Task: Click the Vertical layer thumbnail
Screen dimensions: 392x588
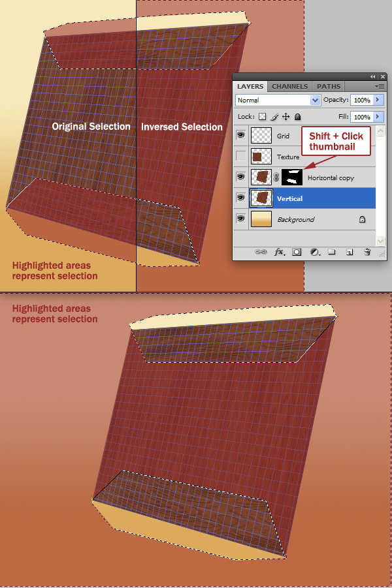Action: 261,198
